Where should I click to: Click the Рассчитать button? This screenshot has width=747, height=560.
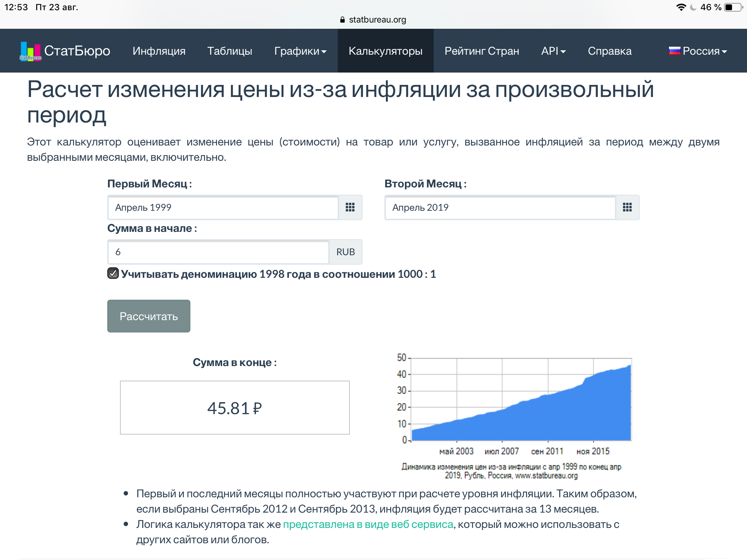tap(149, 316)
